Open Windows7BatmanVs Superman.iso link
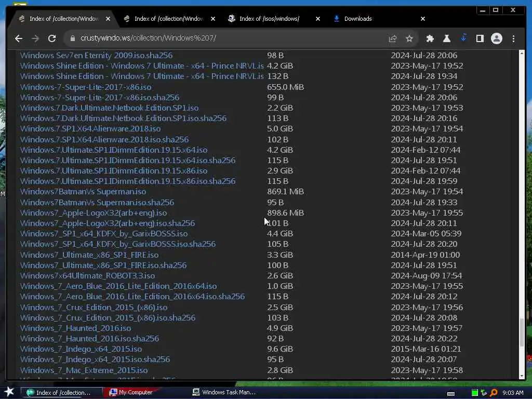Screen dimensions: 532x399 click(83, 192)
